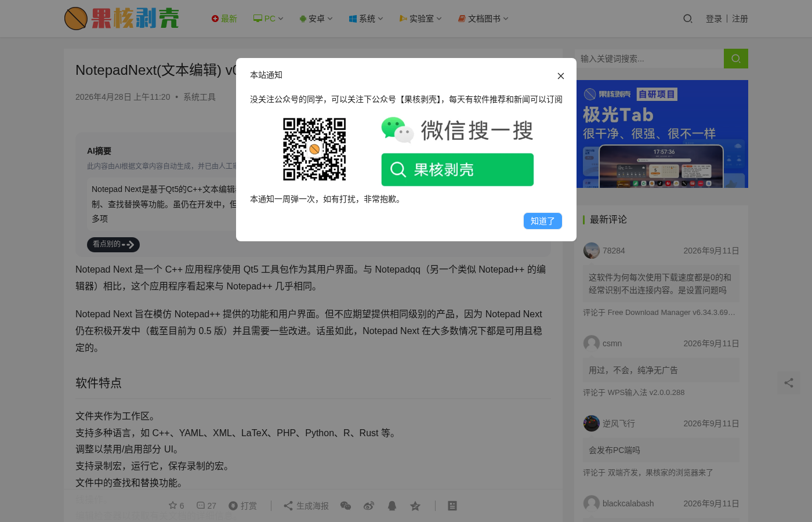Click the line 支持录制宏，运行它，保存录制的宏。
This screenshot has width=812, height=522.
coord(154,466)
